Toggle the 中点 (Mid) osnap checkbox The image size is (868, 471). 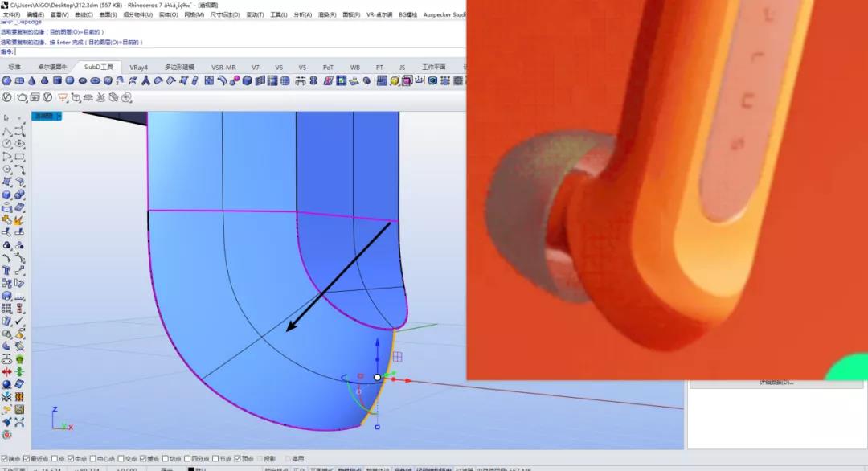tap(70, 459)
